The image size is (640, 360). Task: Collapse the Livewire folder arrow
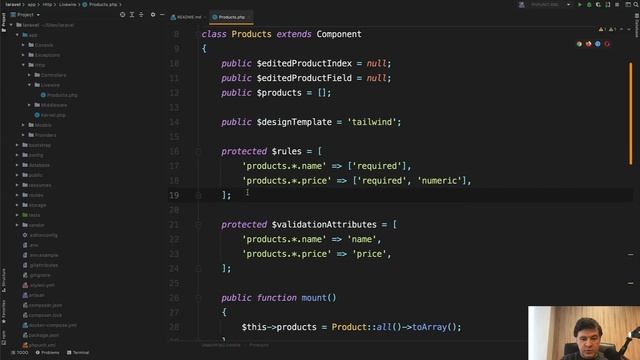coord(29,85)
